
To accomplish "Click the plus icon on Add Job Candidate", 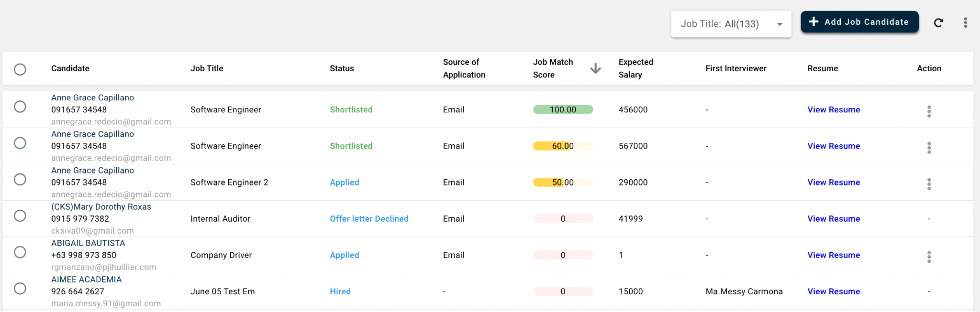I will (x=813, y=22).
